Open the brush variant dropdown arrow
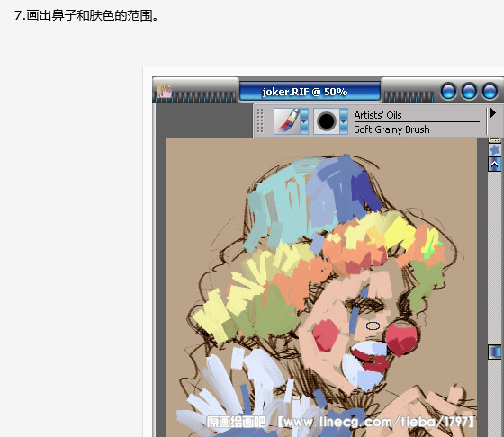504x437 pixels. (x=344, y=121)
